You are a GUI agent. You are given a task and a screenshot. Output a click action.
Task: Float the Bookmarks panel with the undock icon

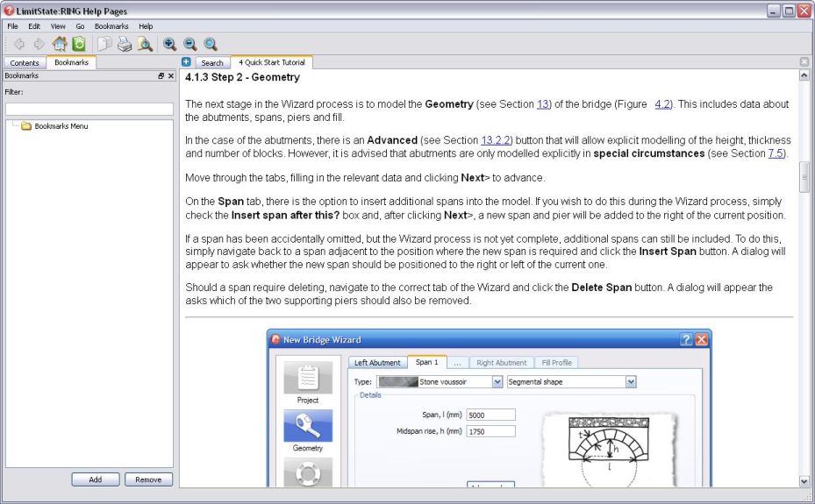click(161, 75)
